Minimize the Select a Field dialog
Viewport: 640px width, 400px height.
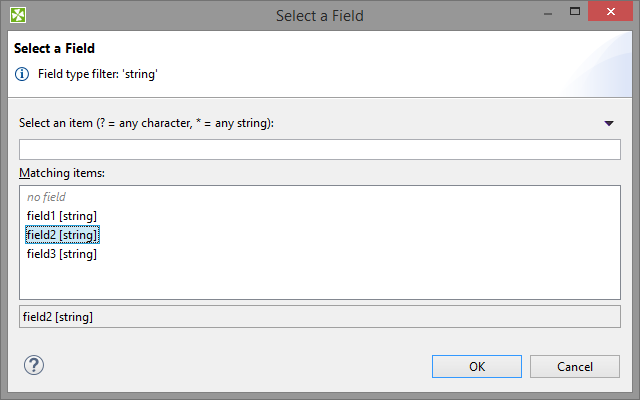point(548,14)
